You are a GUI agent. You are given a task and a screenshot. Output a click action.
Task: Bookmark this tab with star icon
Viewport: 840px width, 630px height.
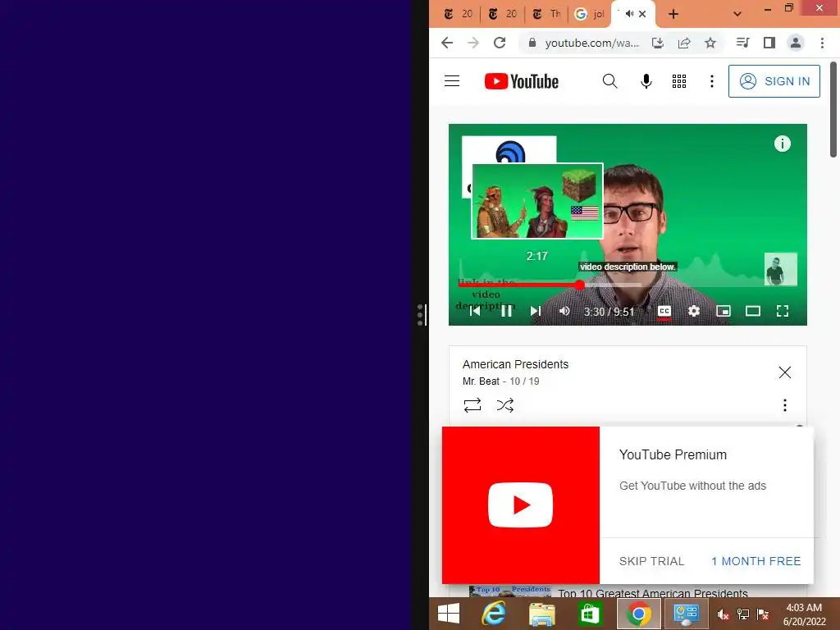710,43
